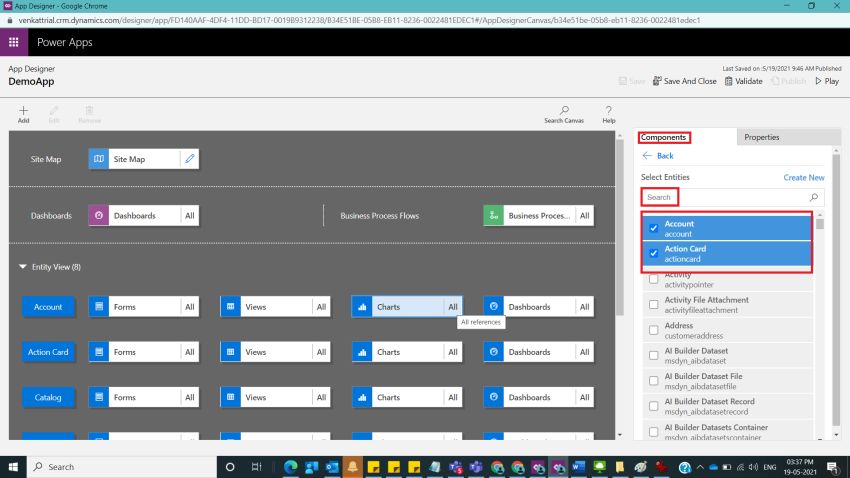Click the Create New link

coord(803,177)
